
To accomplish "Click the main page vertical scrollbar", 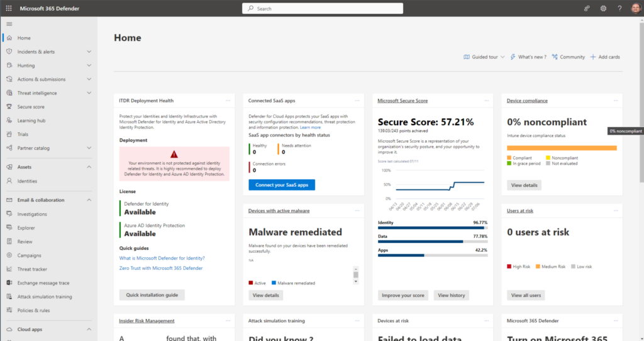I will pyautogui.click(x=641, y=102).
